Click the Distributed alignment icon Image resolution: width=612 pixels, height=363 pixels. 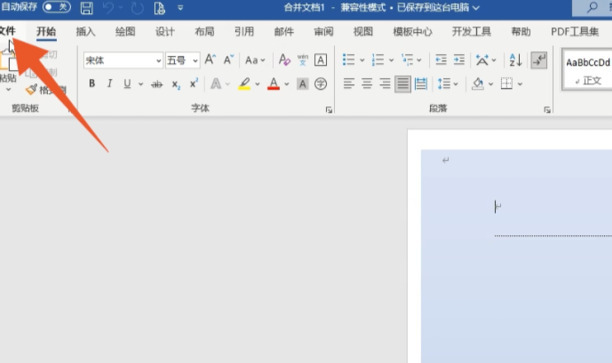[x=421, y=84]
